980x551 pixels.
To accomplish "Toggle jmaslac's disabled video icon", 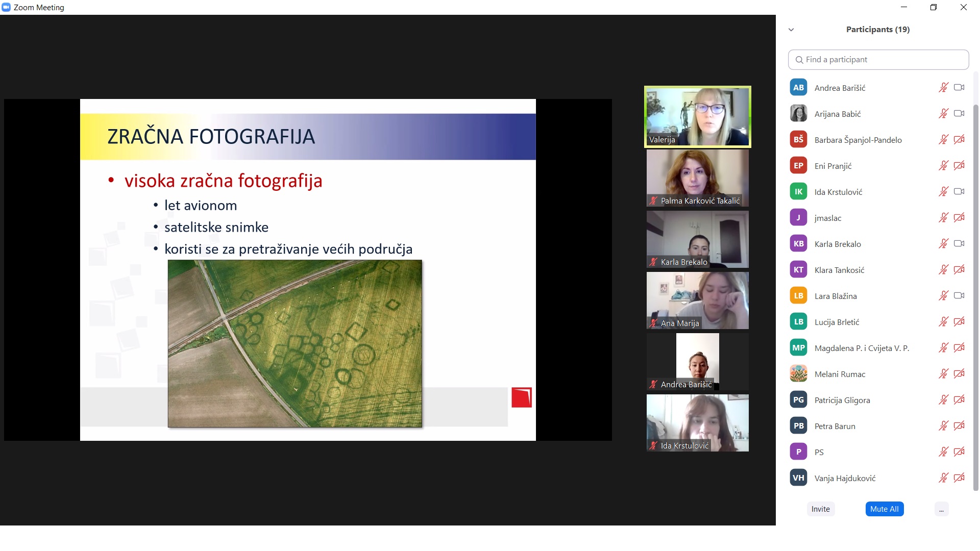I will pyautogui.click(x=959, y=218).
